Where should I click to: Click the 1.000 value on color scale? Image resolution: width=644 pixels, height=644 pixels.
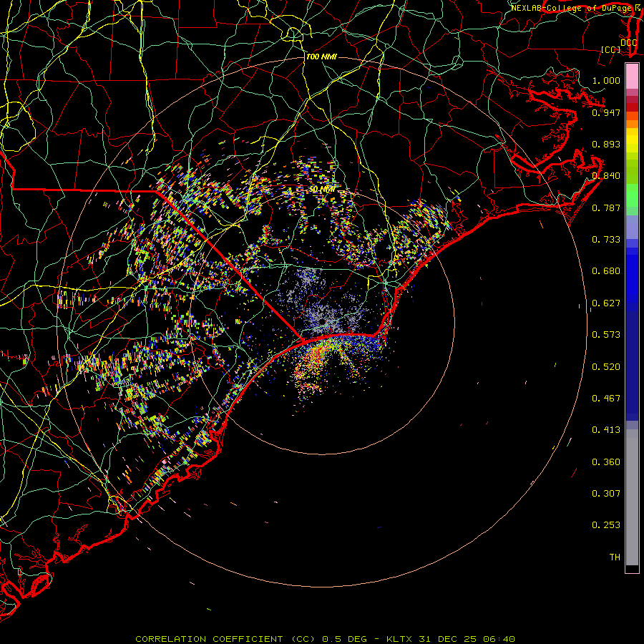click(x=606, y=80)
